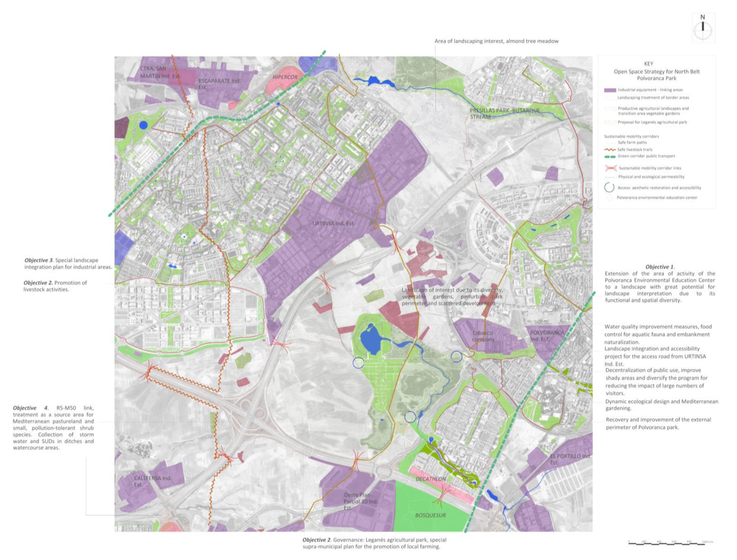Click the HIPERCOR label on map
Viewport: 737px width, 560px height.
[x=285, y=77]
